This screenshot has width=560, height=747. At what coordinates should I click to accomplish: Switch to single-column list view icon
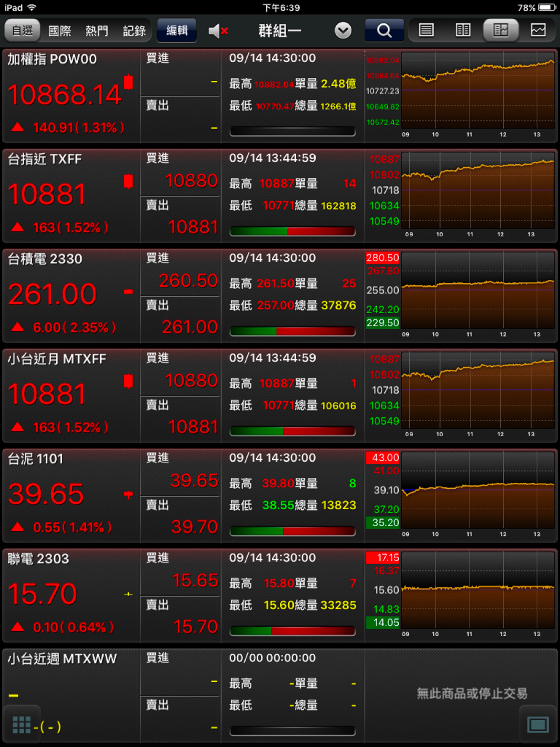[x=426, y=30]
